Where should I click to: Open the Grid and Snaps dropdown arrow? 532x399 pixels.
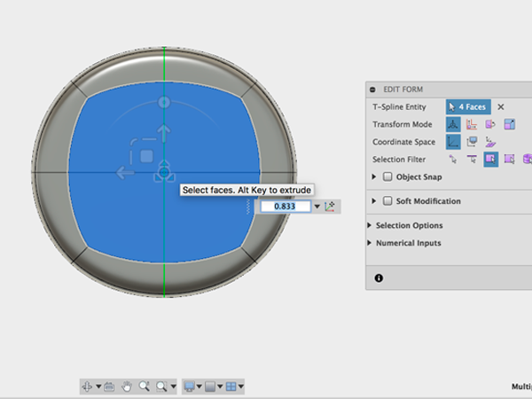click(x=220, y=387)
